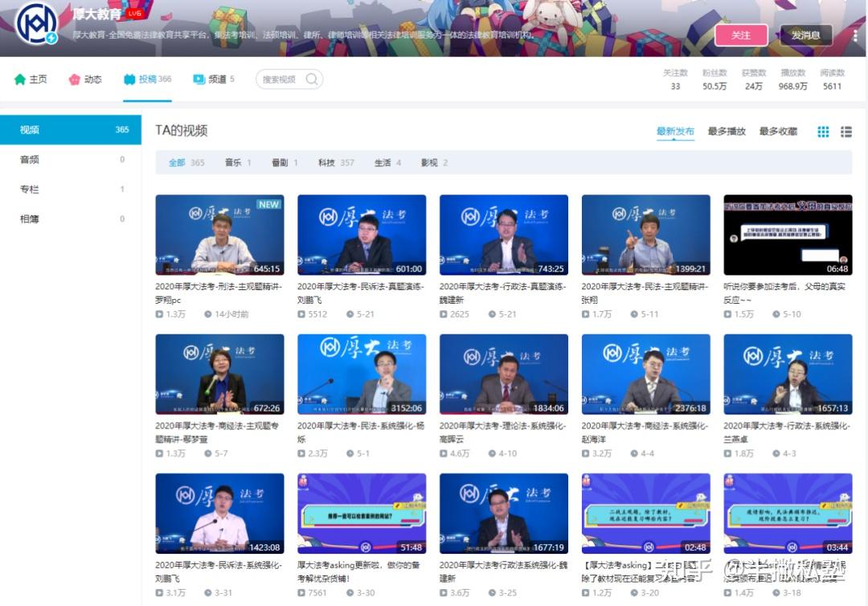View 播放数 968.9万 stat
This screenshot has height=606, width=868.
(792, 79)
